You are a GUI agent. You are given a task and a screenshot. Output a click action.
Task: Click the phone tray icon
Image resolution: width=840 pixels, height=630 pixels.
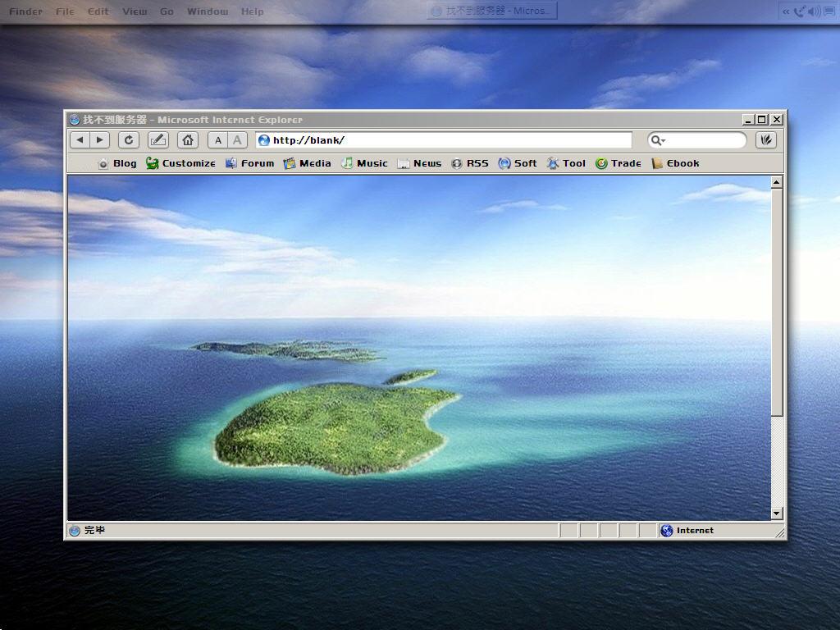click(799, 11)
